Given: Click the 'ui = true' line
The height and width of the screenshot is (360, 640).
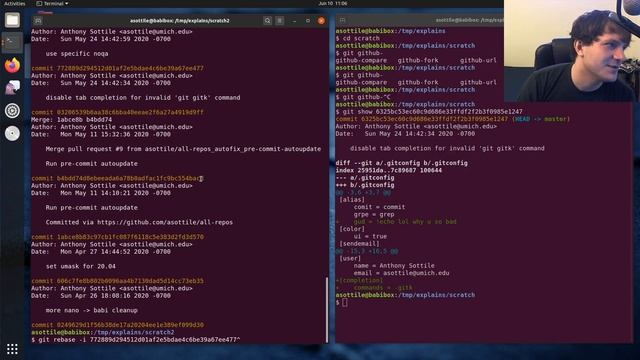Looking at the screenshot, I should [370, 237].
